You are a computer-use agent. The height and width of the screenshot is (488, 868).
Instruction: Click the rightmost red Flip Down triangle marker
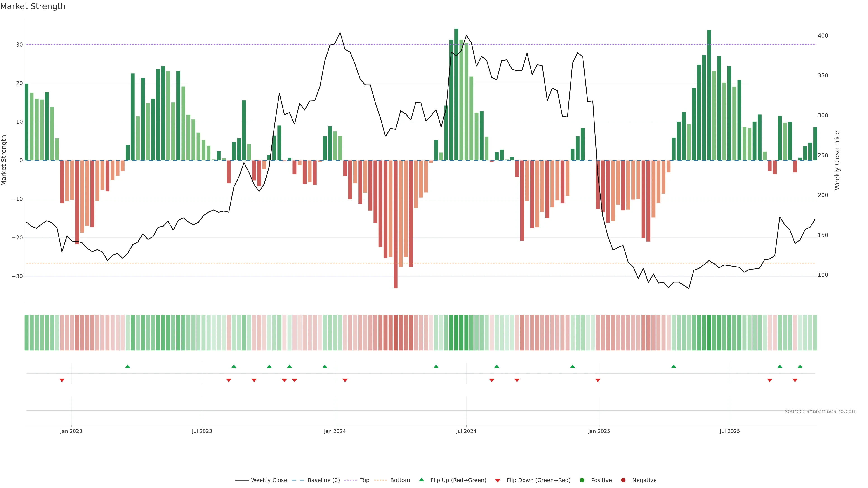tap(795, 380)
